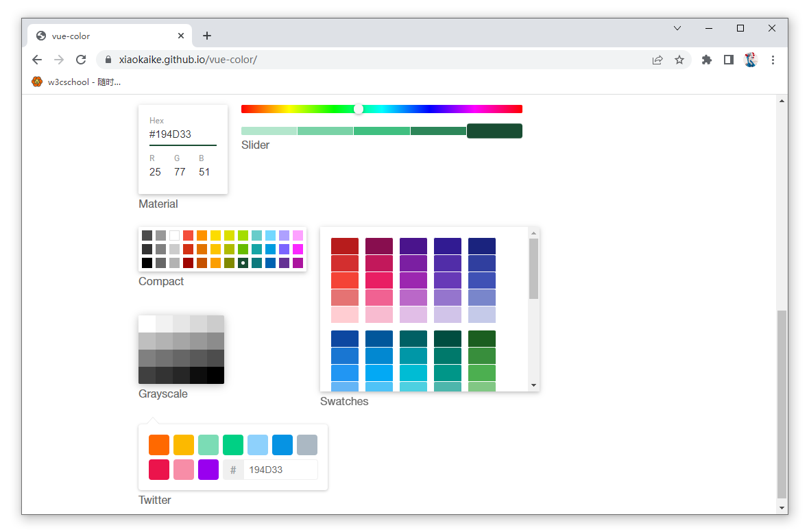The image size is (809, 532).
Task: Pick the darkest green Slider swatch
Action: [494, 131]
